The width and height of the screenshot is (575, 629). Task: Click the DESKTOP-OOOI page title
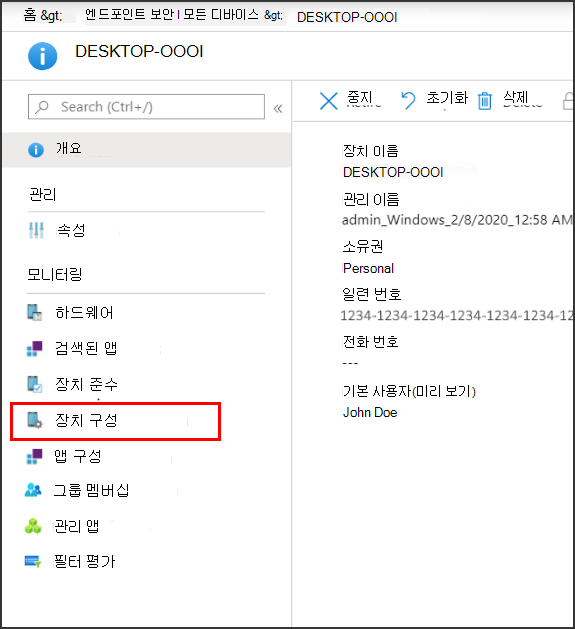click(139, 52)
